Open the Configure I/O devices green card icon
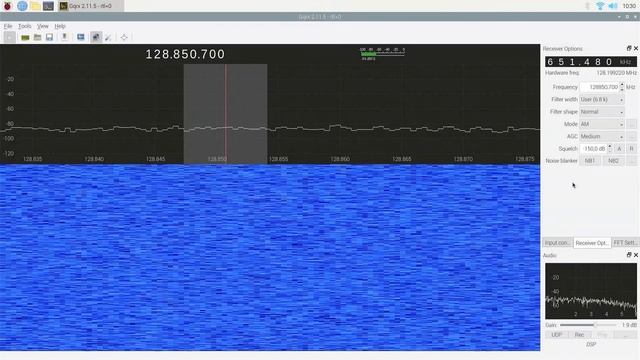640x360 pixels. pyautogui.click(x=25, y=38)
